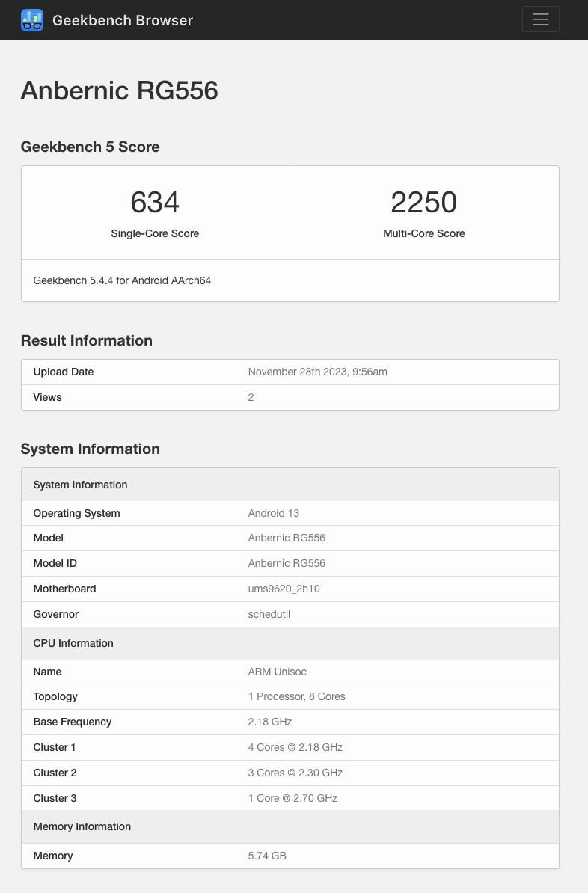Select the governor value schedutil
Image resolution: width=588 pixels, height=893 pixels.
click(x=269, y=615)
